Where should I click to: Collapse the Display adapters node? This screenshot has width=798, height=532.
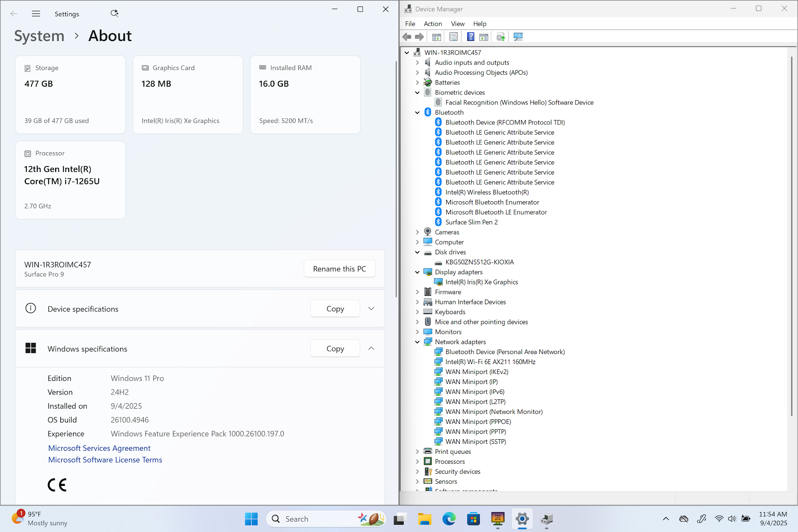(417, 272)
